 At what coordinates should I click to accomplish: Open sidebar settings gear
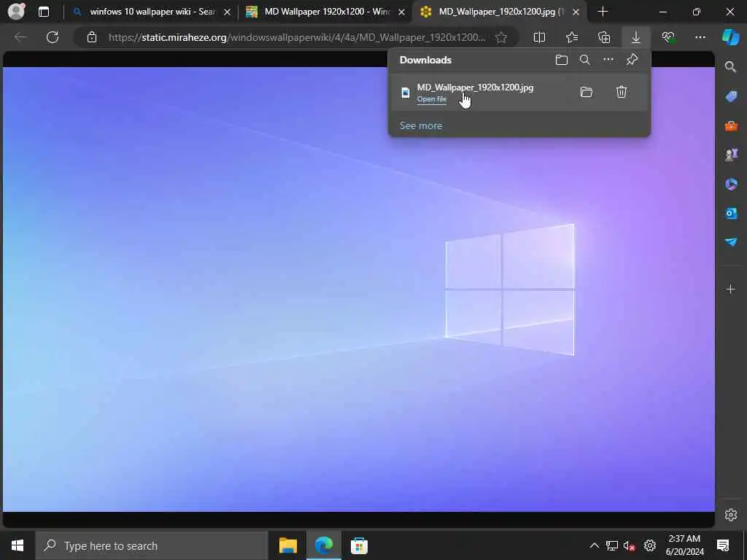731,515
